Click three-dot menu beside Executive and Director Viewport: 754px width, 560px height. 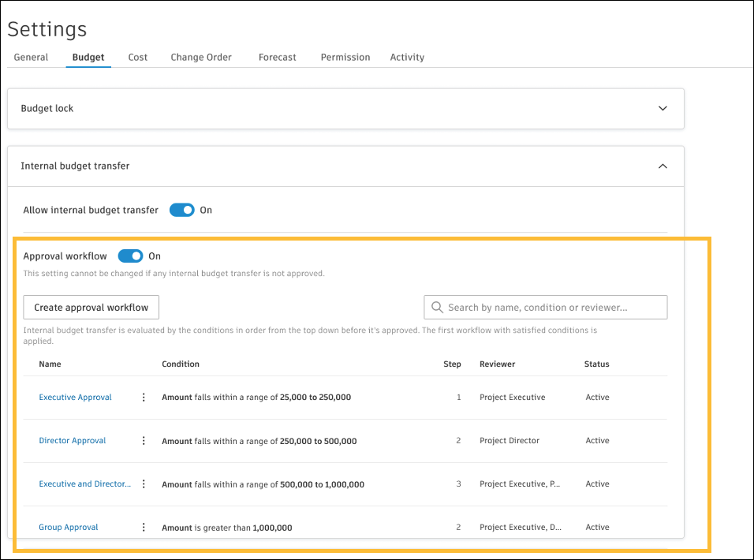(x=144, y=484)
